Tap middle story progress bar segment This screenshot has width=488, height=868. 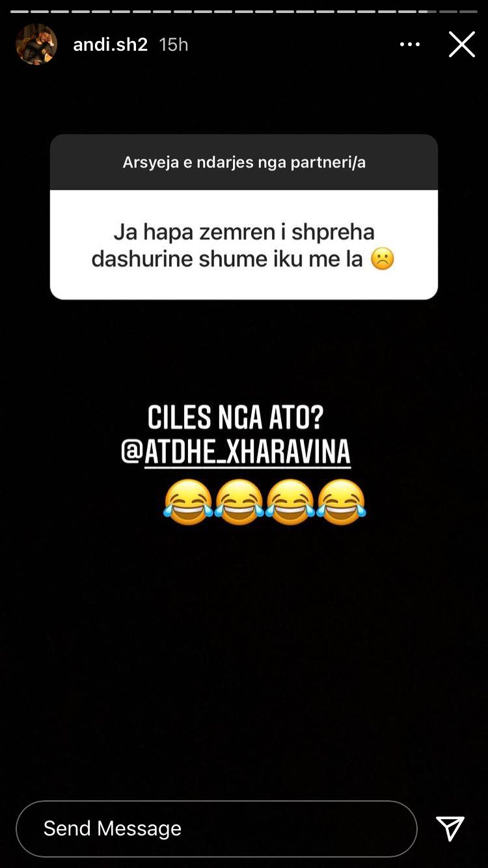(244, 12)
